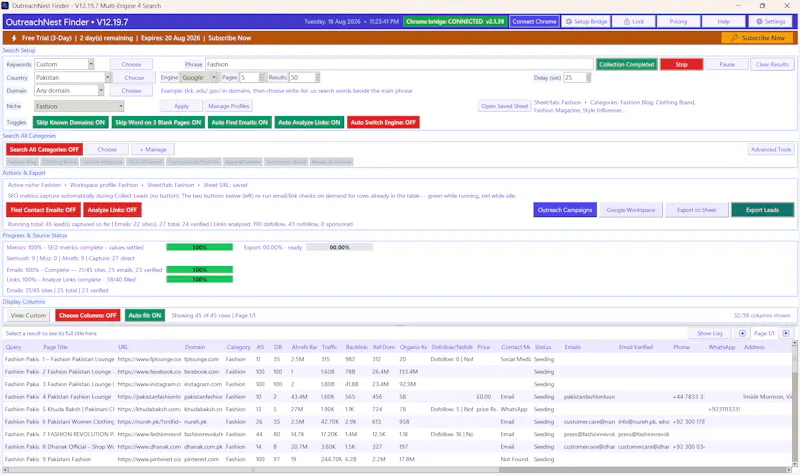Select the Fashion Blog category tab
The width and height of the screenshot is (800, 475).
(x=22, y=162)
